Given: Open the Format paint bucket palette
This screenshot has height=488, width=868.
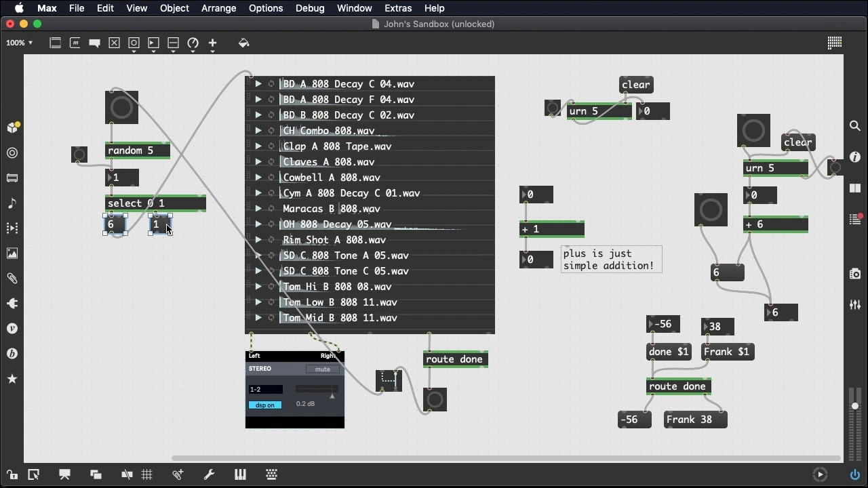Looking at the screenshot, I should [244, 43].
